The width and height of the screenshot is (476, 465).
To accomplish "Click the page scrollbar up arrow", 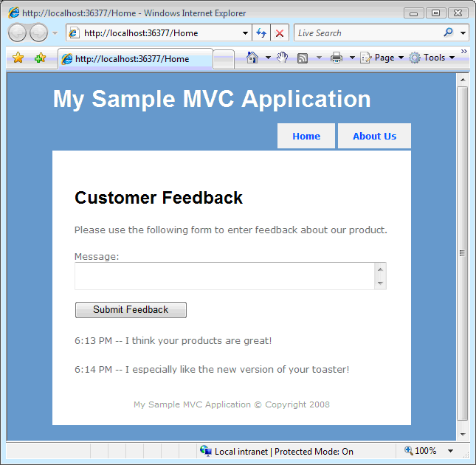I will [x=463, y=80].
